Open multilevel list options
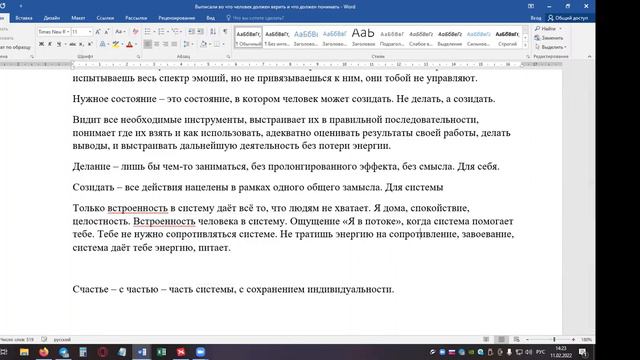Viewport: 640px width, 360px height. tap(176, 32)
